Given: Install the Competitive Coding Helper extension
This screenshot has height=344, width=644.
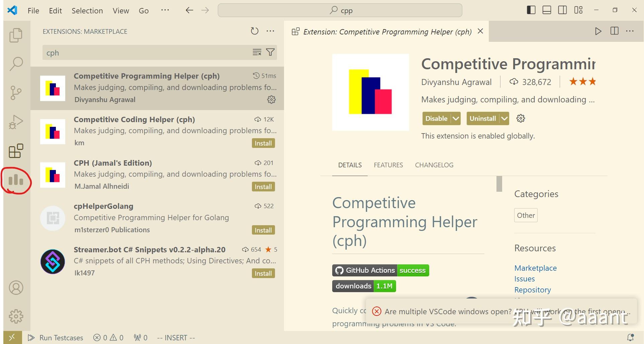Looking at the screenshot, I should pos(263,143).
